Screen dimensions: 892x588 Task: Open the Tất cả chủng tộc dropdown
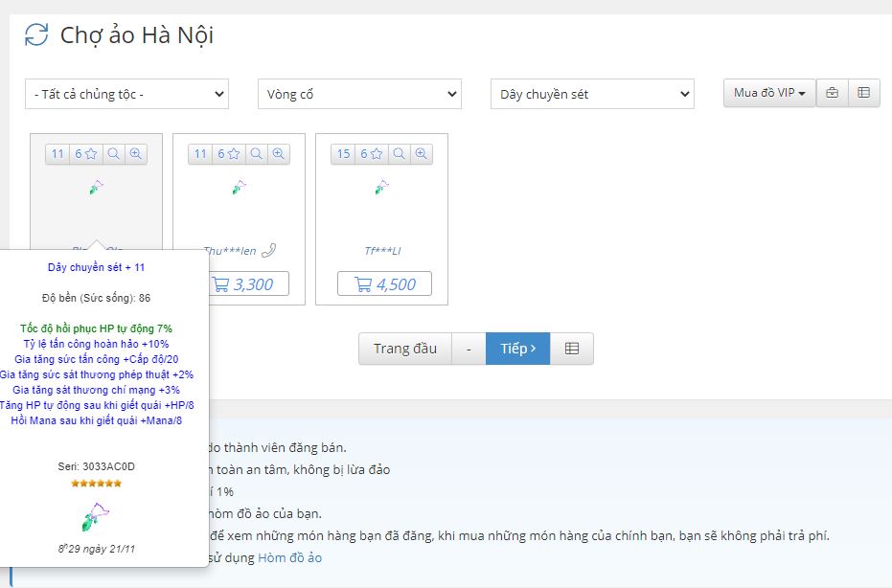[x=126, y=94]
